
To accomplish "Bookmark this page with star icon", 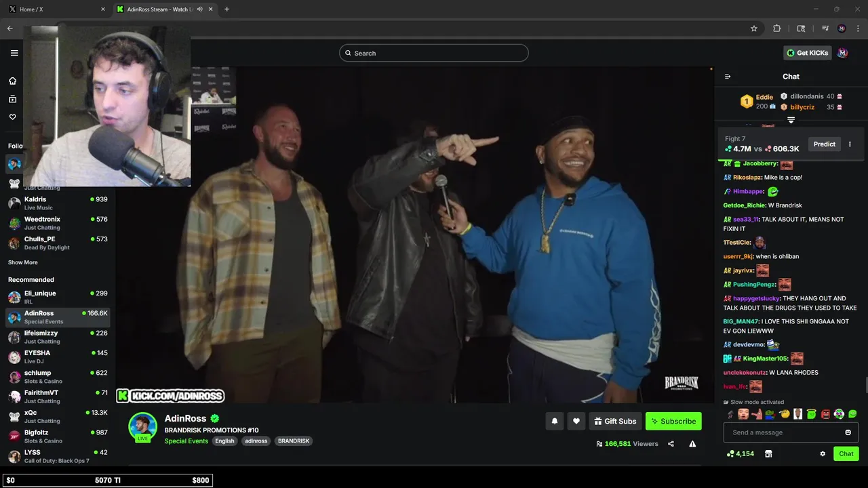I will 754,28.
